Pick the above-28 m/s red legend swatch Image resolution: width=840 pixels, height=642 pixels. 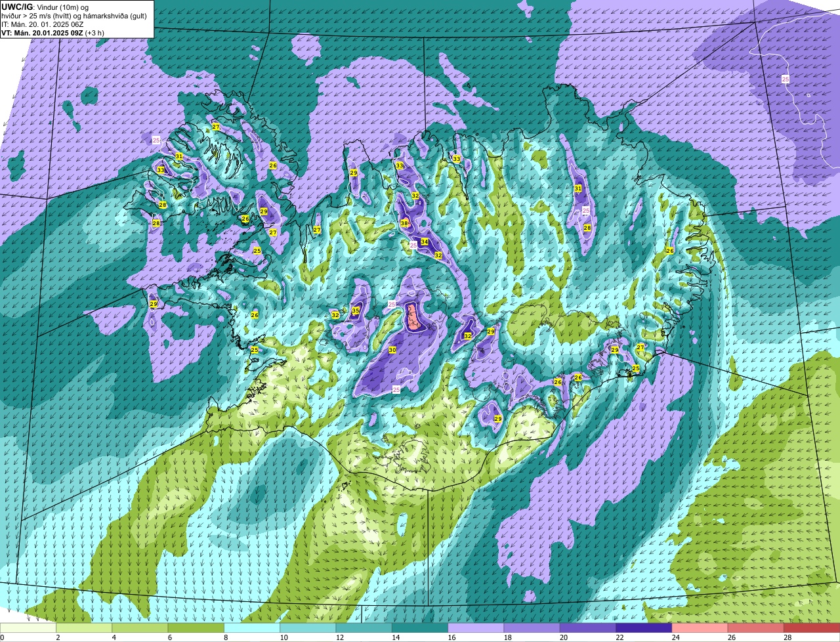pyautogui.click(x=812, y=628)
